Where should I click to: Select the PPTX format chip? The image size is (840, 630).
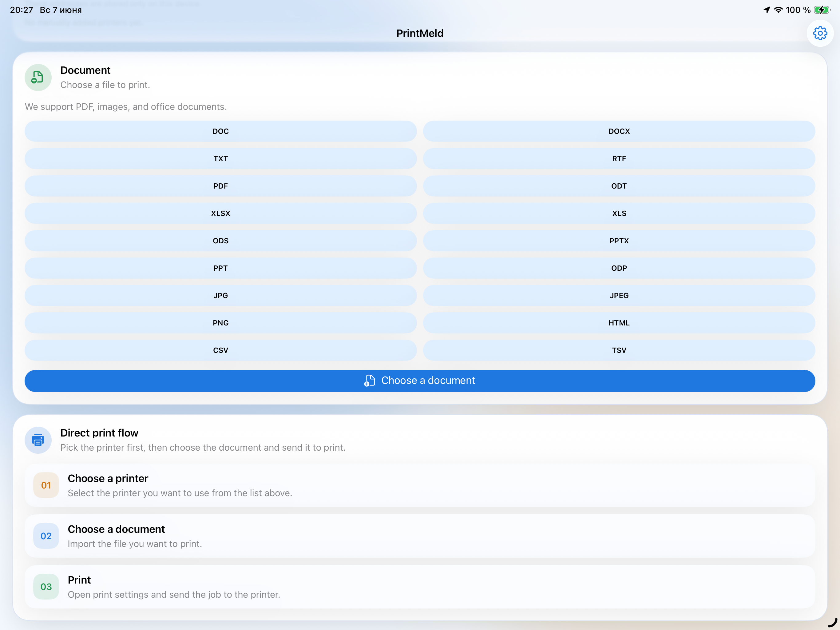point(619,241)
